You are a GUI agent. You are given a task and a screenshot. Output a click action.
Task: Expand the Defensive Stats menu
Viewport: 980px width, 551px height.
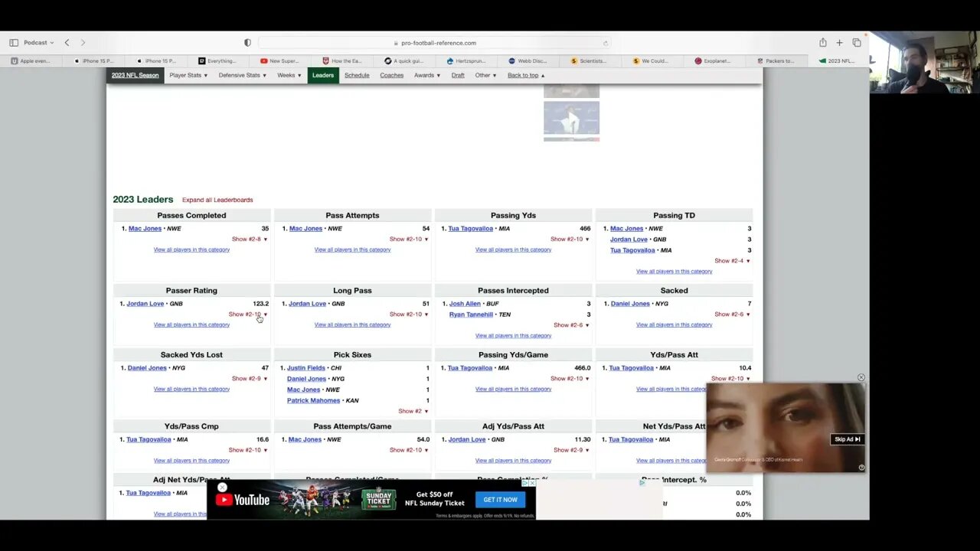click(x=242, y=75)
